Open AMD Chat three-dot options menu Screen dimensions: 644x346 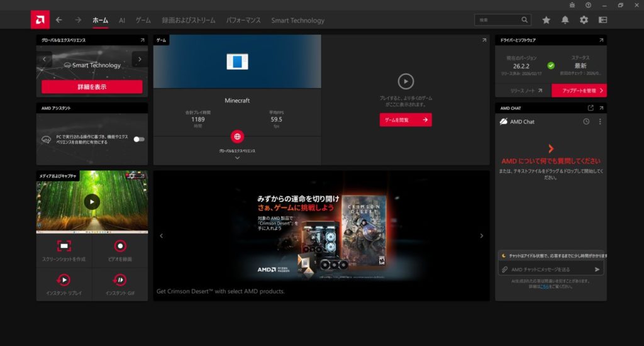599,121
